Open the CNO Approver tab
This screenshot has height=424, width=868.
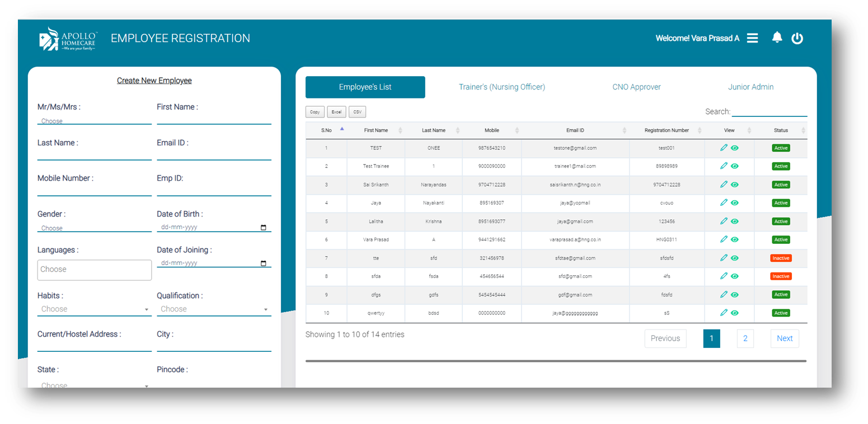(x=636, y=87)
